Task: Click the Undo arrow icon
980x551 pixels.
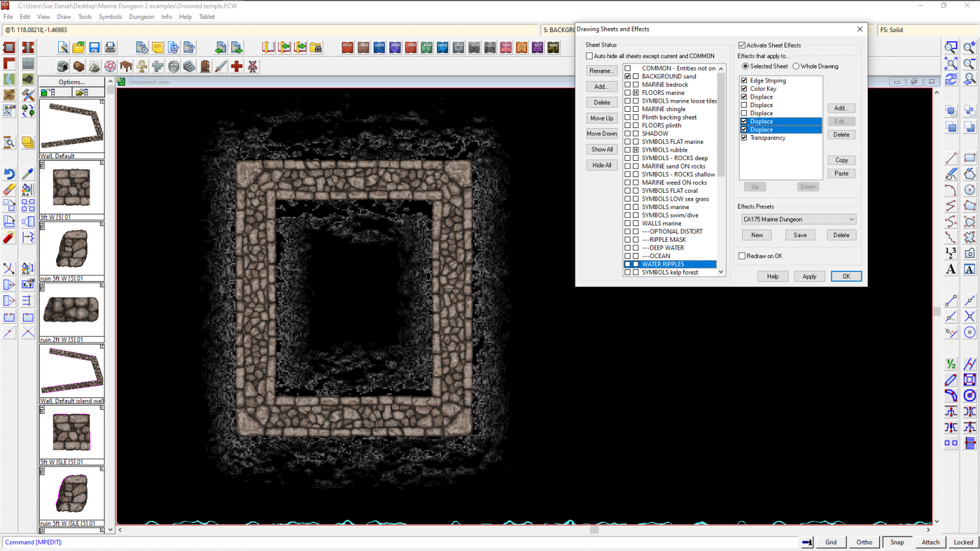Action: 9,174
